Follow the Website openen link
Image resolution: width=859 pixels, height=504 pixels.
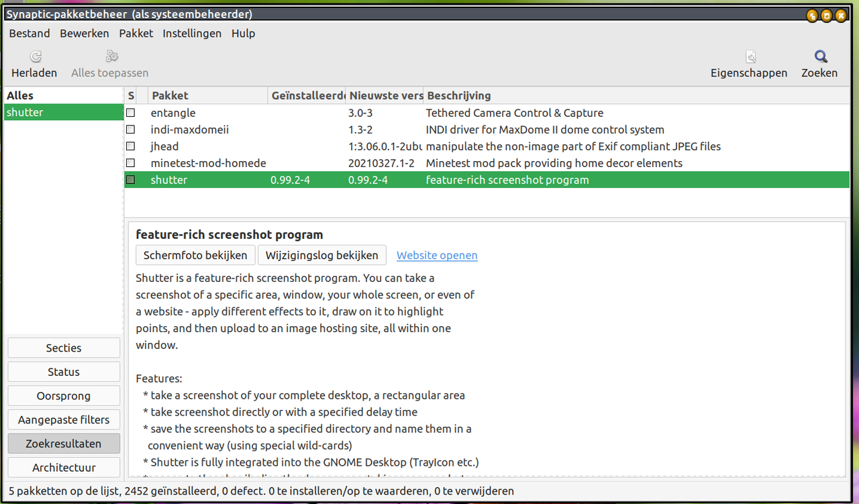437,255
